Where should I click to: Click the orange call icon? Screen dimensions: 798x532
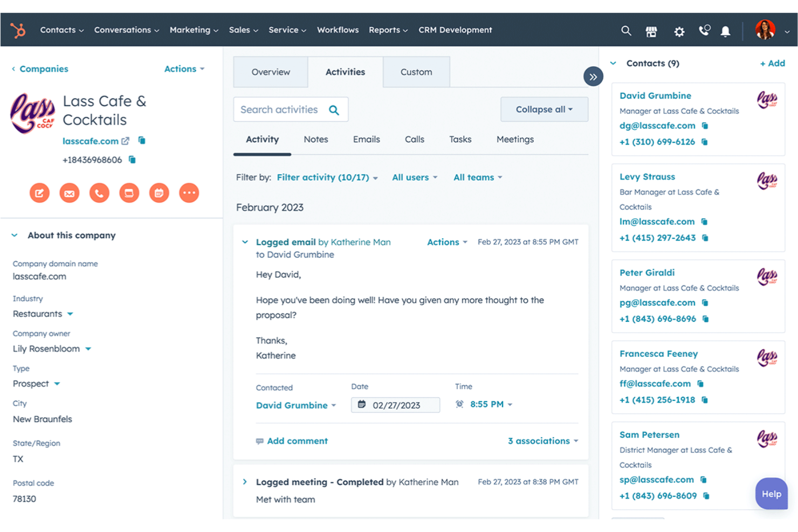[x=99, y=193]
